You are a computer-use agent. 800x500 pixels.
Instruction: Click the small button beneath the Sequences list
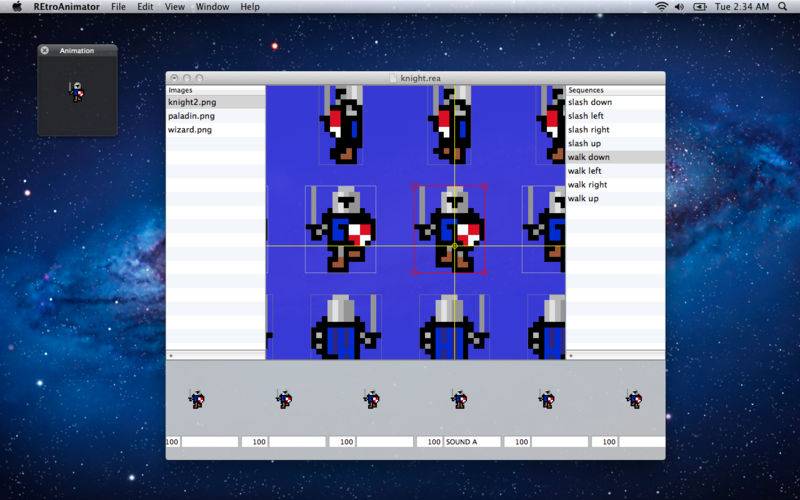571,356
